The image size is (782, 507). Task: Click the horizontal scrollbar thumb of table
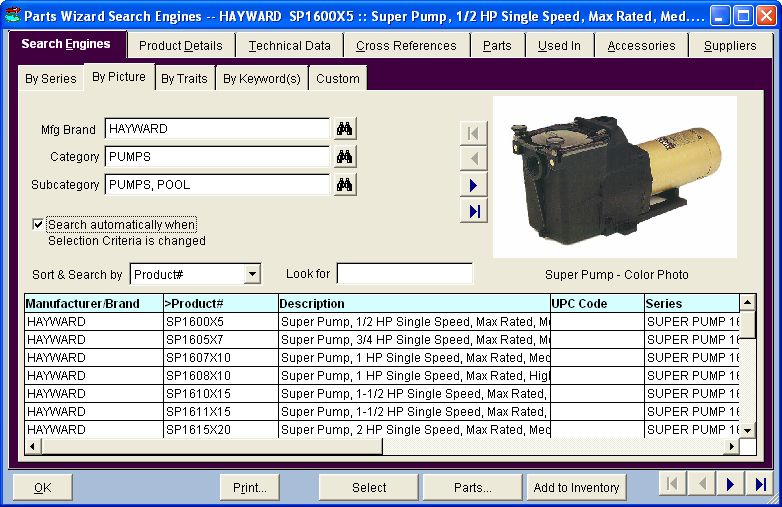click(x=212, y=446)
